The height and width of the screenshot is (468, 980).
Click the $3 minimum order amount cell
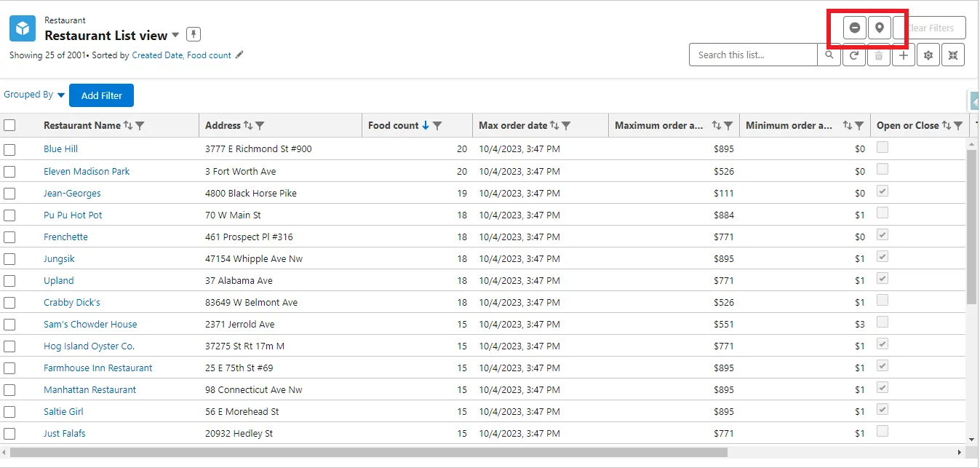pyautogui.click(x=860, y=325)
